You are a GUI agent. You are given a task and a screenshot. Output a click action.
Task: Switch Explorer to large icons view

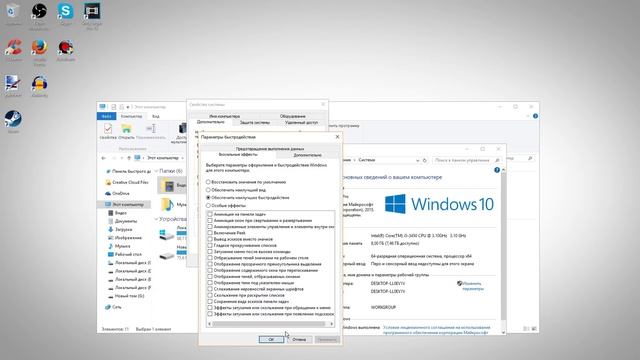click(534, 329)
